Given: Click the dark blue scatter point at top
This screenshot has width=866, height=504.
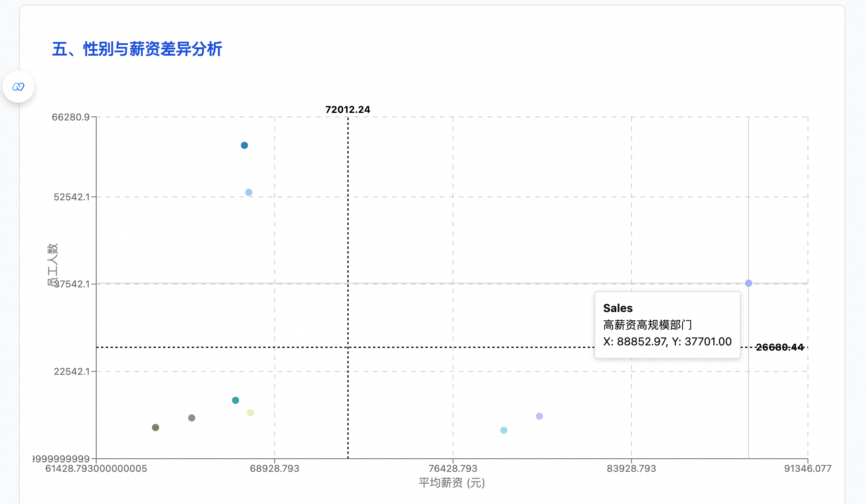Looking at the screenshot, I should (x=244, y=145).
